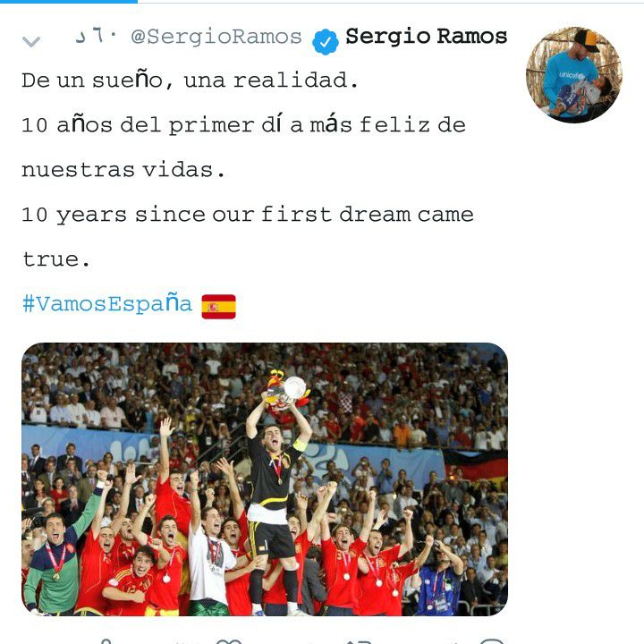This screenshot has height=644, width=644.
Task: Share the tweet with the share icon
Action: tap(106, 641)
